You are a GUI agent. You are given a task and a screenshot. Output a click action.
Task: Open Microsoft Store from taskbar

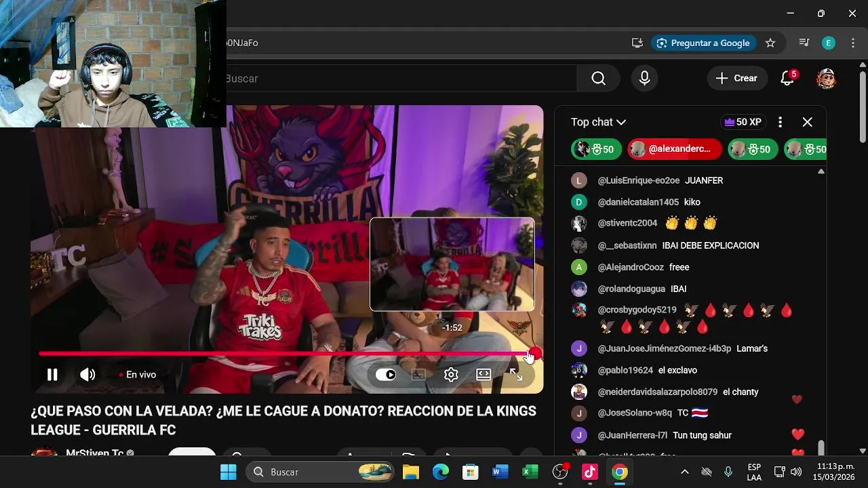pos(471,472)
